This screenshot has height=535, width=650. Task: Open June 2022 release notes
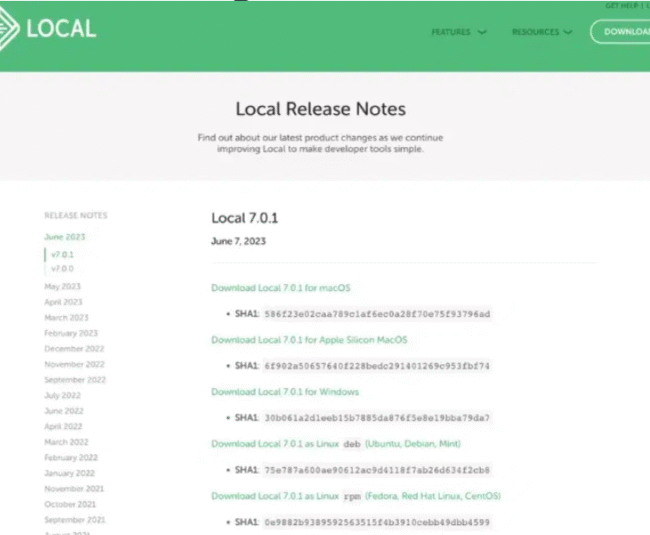(64, 411)
